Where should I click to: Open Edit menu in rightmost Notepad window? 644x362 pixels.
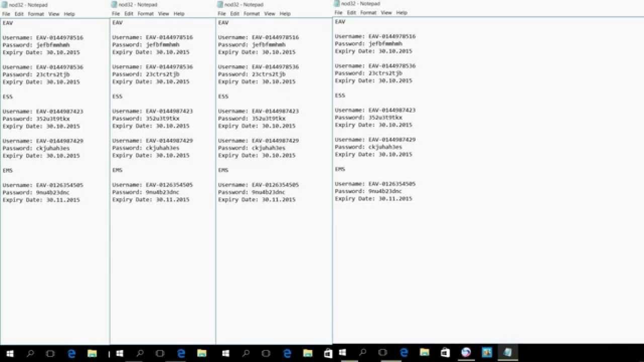tap(352, 13)
